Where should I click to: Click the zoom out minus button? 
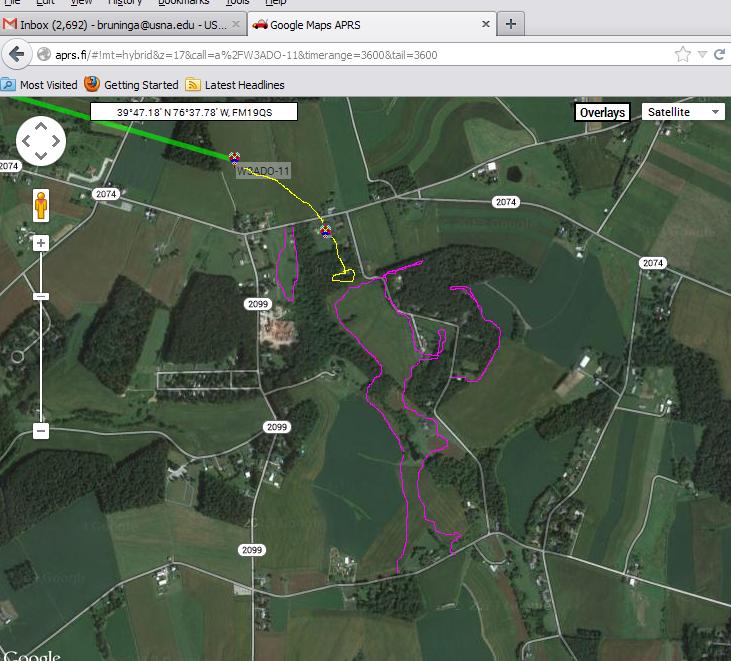pos(41,431)
